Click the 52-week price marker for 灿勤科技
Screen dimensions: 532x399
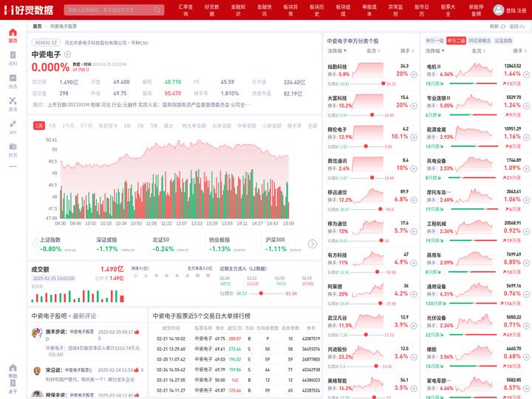click(x=383, y=83)
